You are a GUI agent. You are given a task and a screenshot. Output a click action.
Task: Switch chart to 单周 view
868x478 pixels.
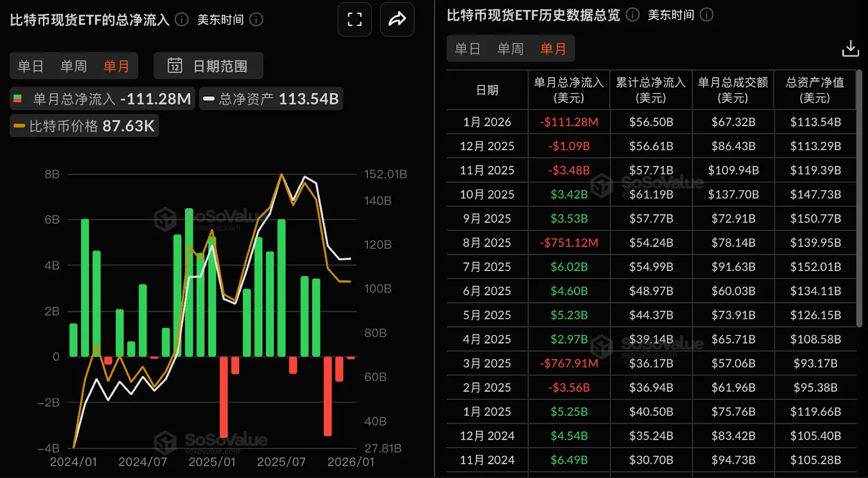(x=73, y=66)
